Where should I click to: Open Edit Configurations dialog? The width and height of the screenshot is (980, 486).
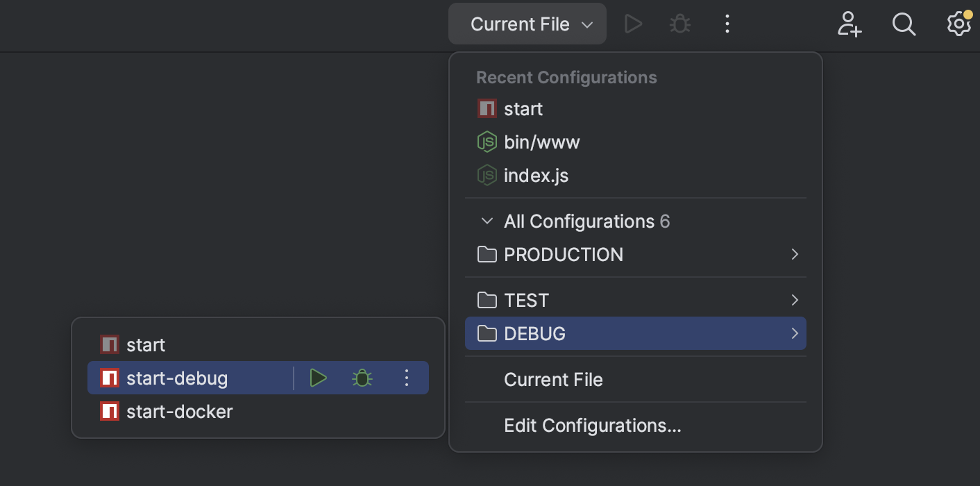(592, 425)
